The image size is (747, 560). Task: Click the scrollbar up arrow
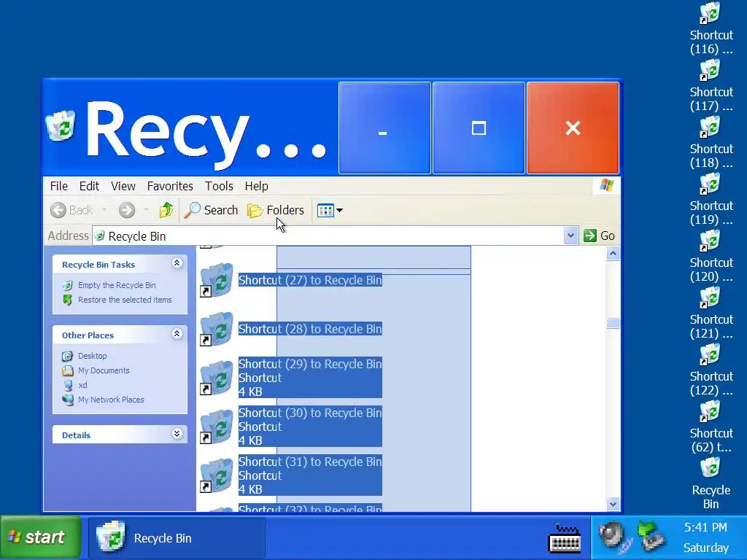613,254
